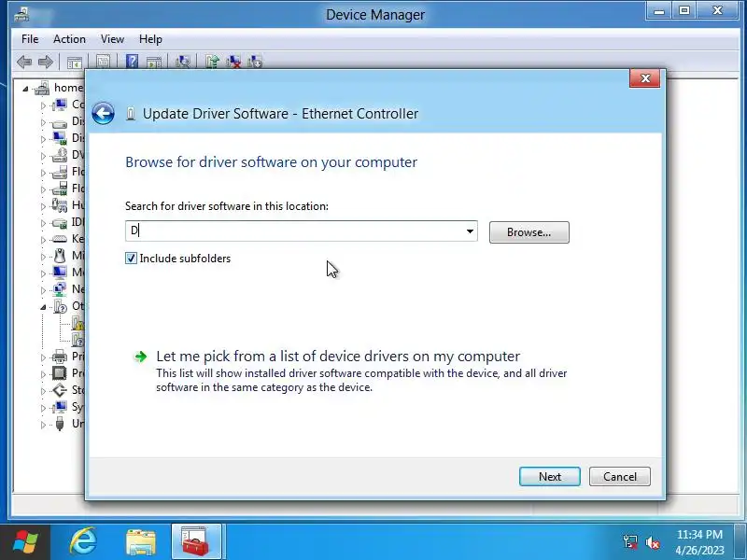Image resolution: width=747 pixels, height=560 pixels.
Task: Open the driver location dropdown arrow
Action: coord(470,231)
